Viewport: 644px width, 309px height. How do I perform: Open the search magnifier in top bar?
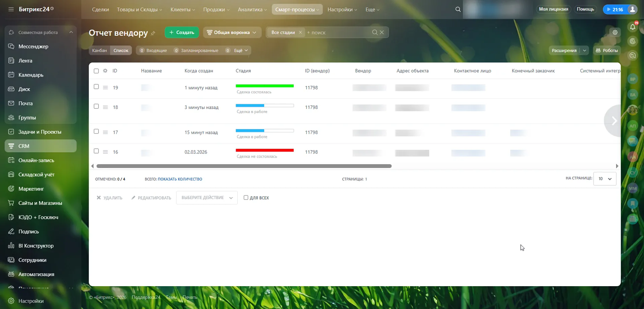(x=458, y=9)
